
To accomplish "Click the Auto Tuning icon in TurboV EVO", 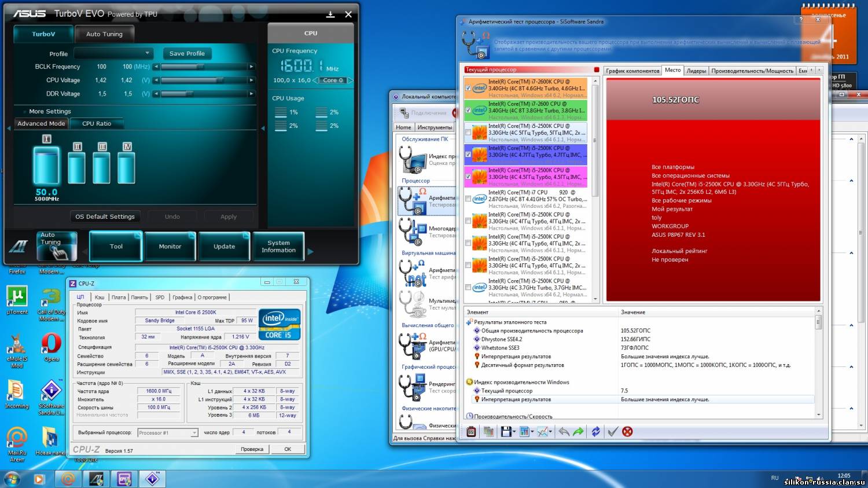I will (57, 246).
